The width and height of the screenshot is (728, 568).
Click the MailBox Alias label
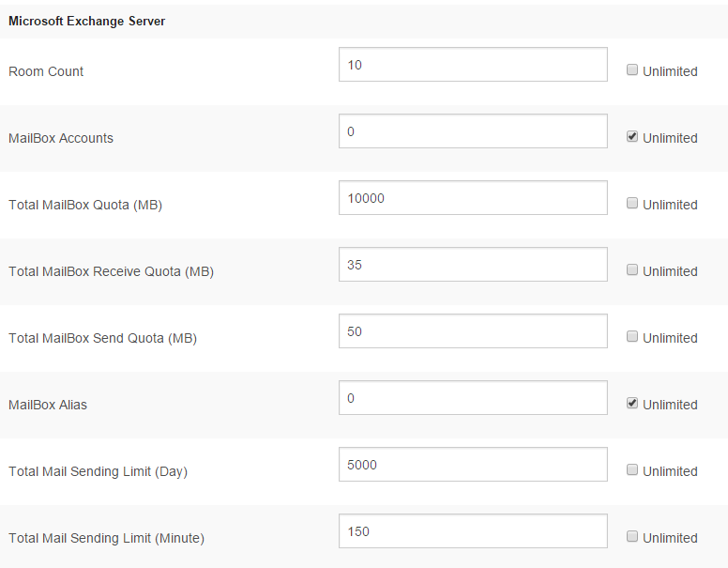[x=48, y=405]
